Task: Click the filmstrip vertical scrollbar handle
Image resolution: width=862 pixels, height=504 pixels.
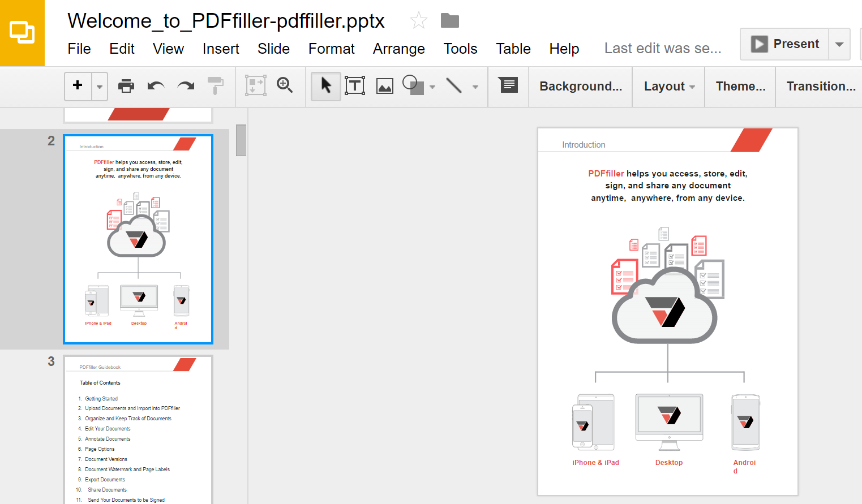Action: click(241, 140)
